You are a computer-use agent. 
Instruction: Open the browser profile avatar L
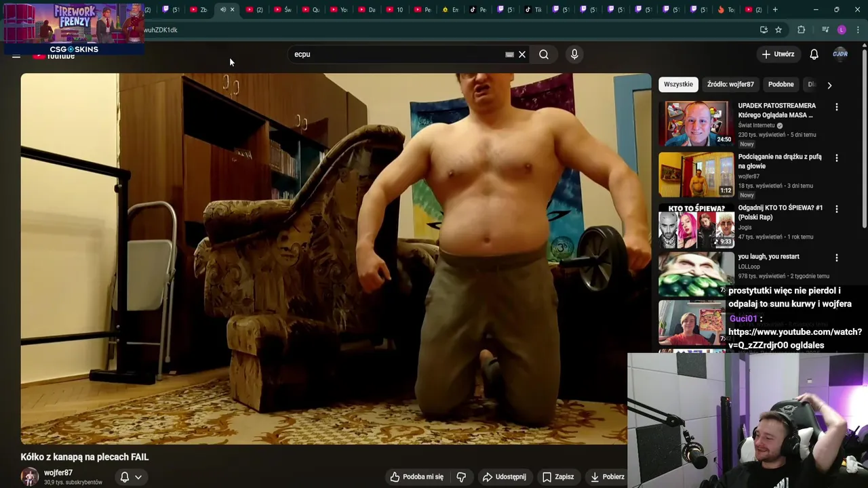(x=842, y=30)
